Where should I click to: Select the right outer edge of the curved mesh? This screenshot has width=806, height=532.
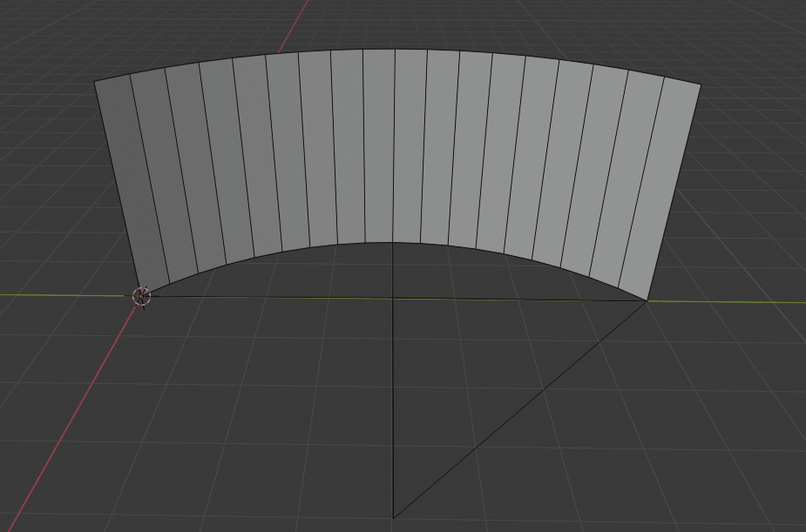pos(674,192)
